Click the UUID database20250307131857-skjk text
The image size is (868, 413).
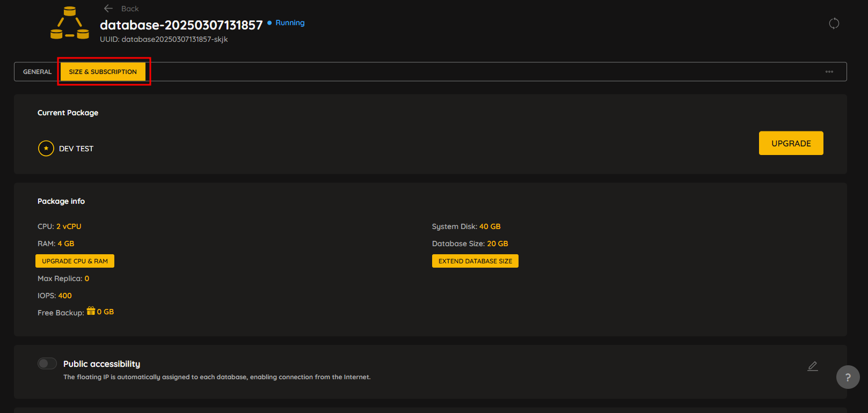coord(164,39)
